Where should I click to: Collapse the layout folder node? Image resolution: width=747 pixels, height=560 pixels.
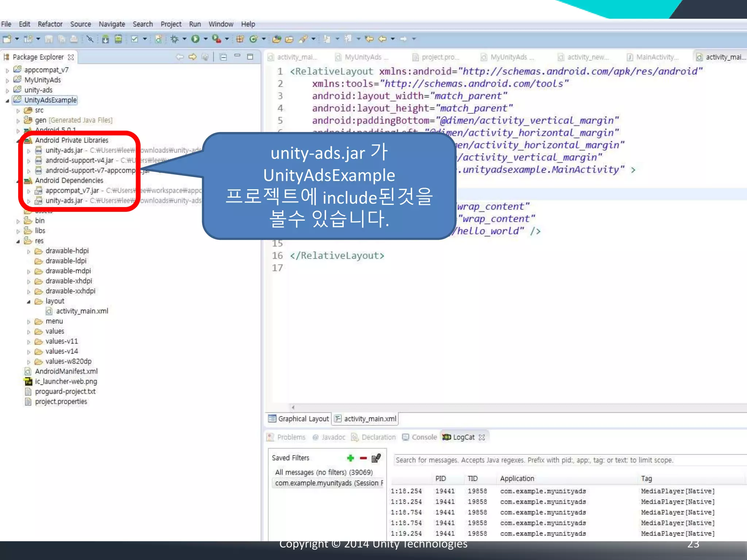tap(28, 302)
